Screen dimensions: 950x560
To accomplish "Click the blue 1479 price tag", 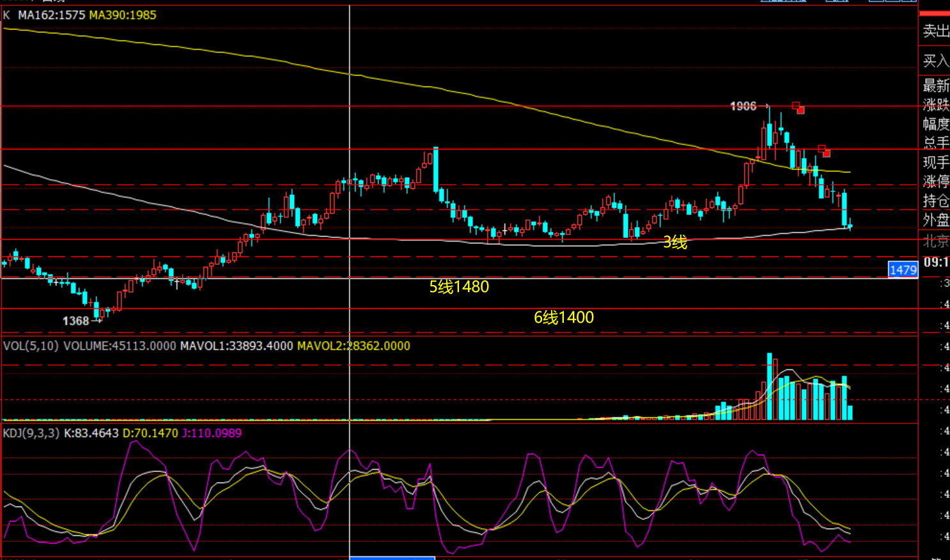I will (903, 270).
